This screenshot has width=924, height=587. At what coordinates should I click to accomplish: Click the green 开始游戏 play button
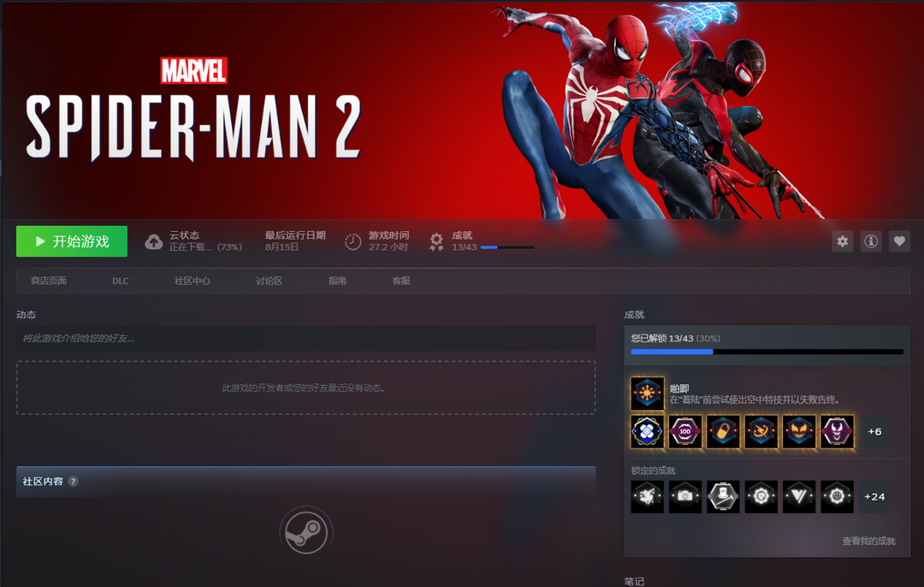71,241
